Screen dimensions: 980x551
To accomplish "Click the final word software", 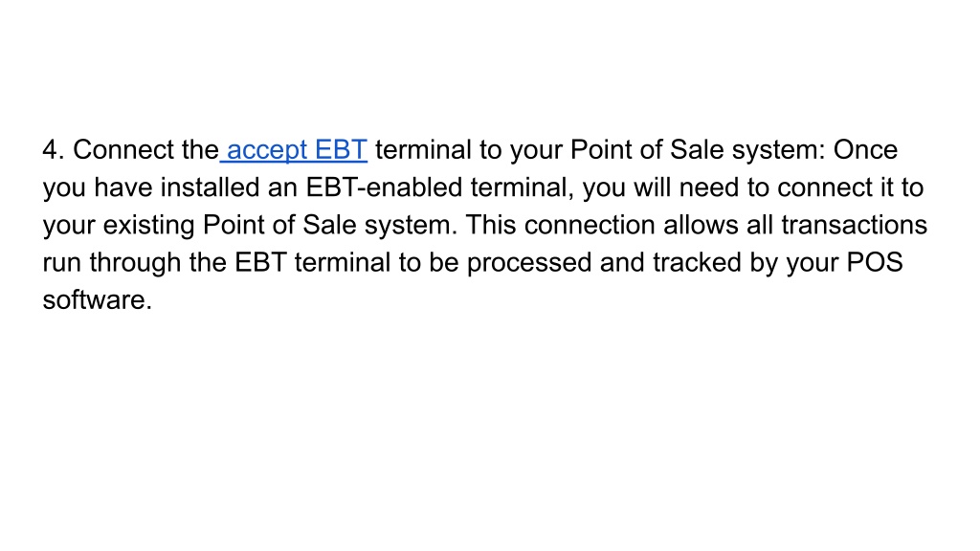I will coord(98,299).
